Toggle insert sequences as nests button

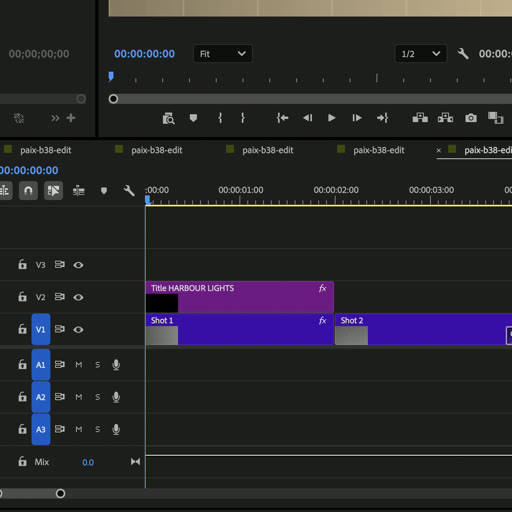coord(5,191)
